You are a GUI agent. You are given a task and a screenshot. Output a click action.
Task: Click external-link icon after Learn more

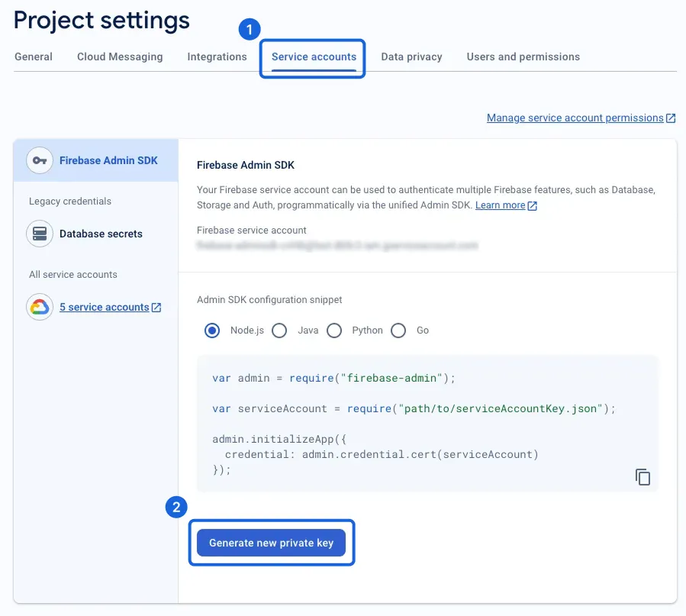(x=532, y=205)
